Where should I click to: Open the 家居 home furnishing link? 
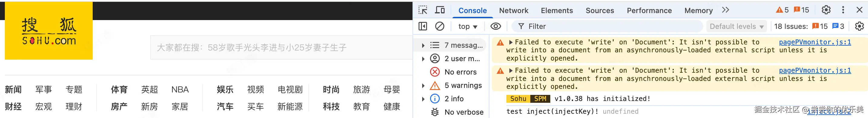(180, 107)
